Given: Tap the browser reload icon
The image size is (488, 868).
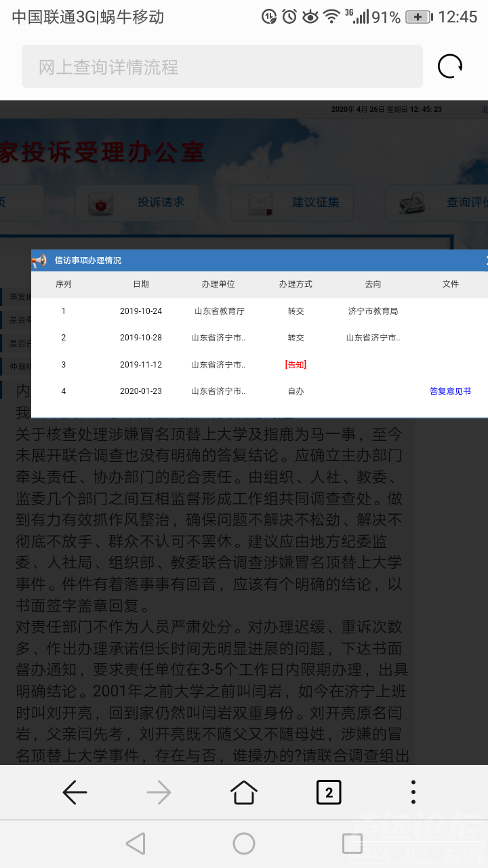Looking at the screenshot, I should 450,66.
